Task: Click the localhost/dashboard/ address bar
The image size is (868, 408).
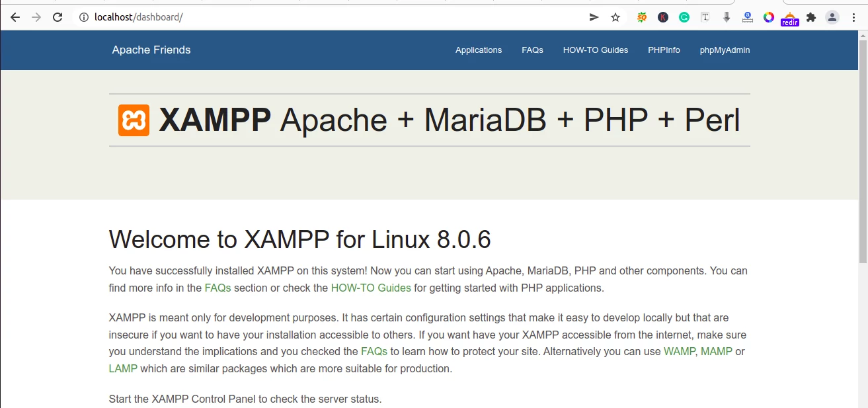Action: (331, 17)
